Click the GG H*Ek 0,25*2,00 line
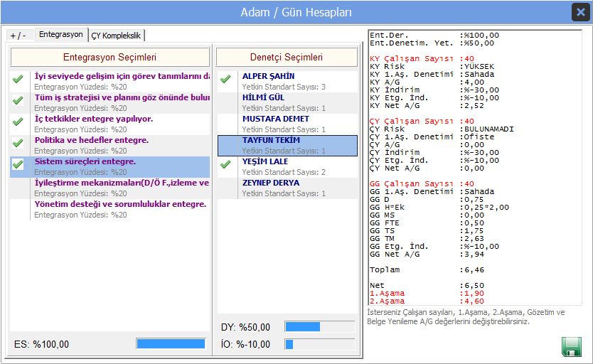593x364 pixels. (439, 208)
